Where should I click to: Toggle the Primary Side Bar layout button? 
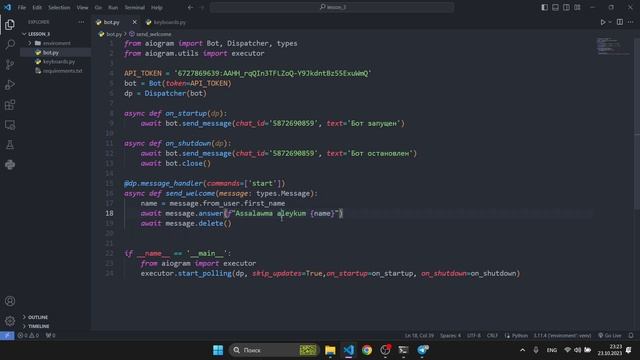544,7
